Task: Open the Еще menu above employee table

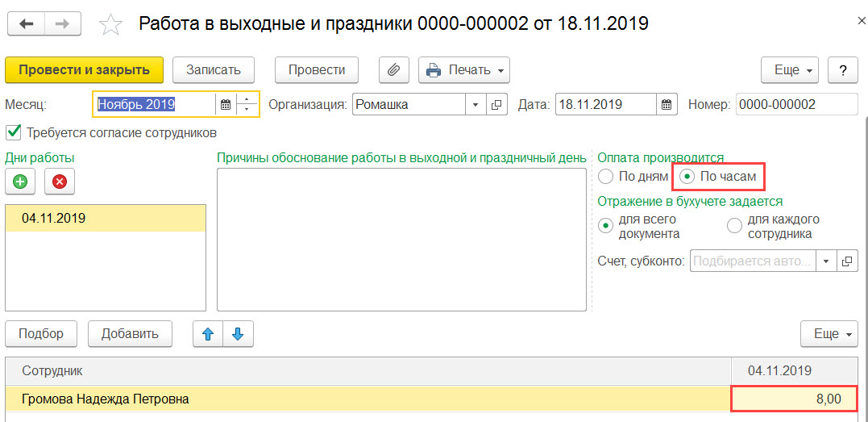Action: tap(829, 334)
